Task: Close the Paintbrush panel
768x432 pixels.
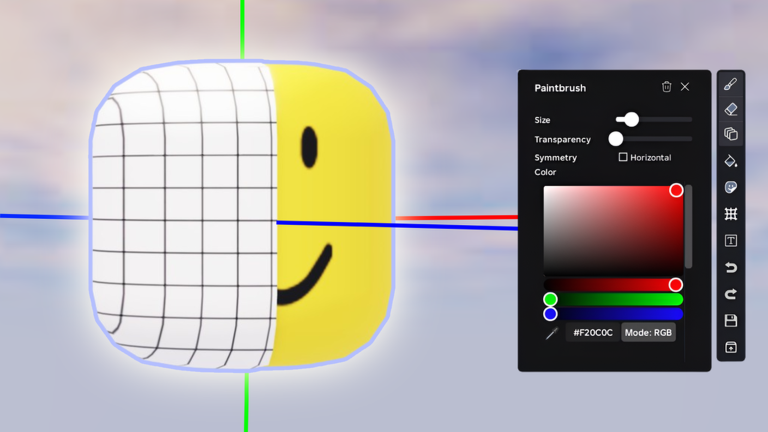Action: pyautogui.click(x=685, y=87)
